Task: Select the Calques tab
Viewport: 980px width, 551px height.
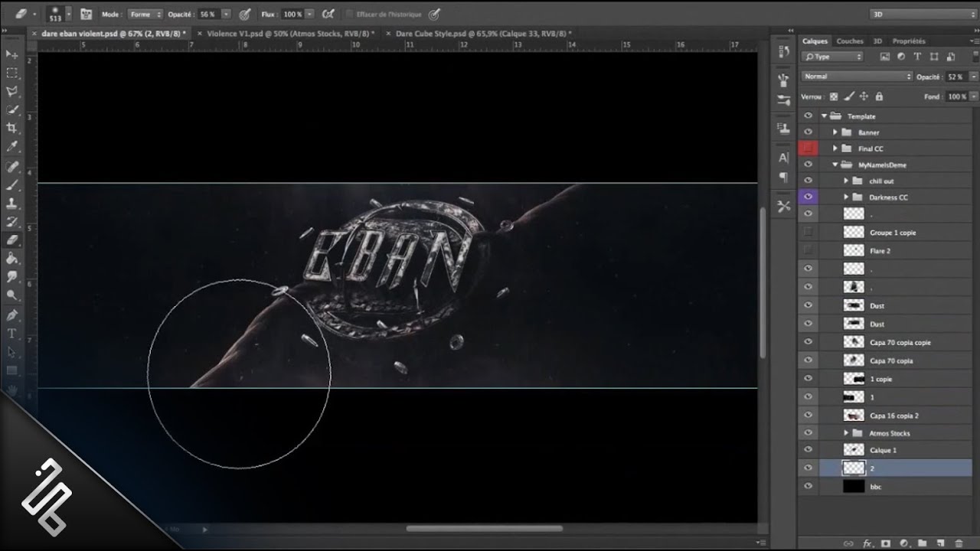Action: [x=815, y=41]
